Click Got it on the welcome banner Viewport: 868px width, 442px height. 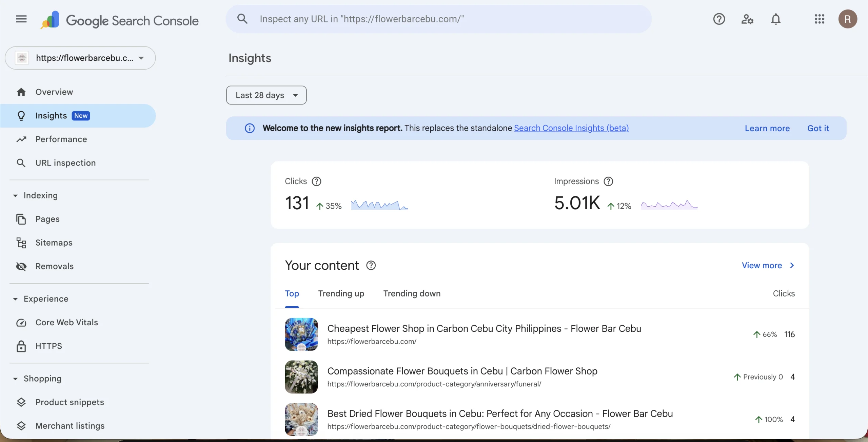pos(818,129)
